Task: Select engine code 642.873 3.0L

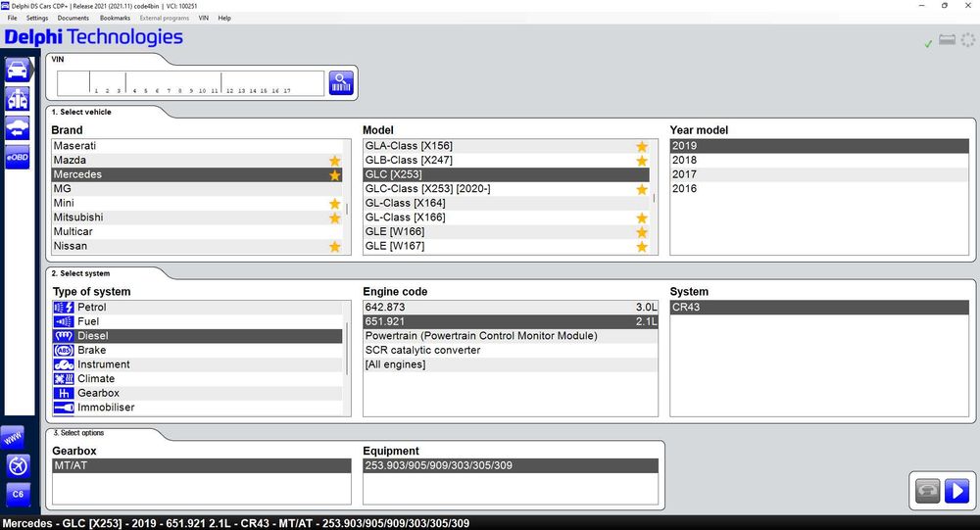Action: pyautogui.click(x=511, y=307)
